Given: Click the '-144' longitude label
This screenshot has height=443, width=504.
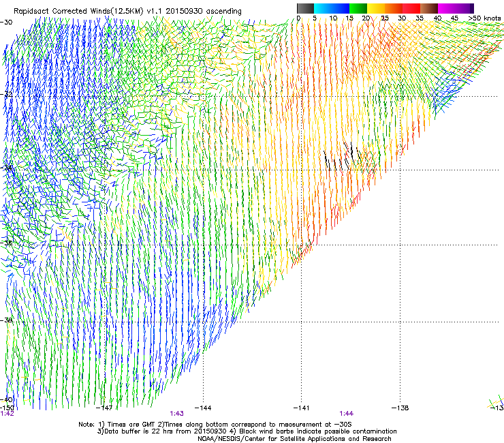Looking at the screenshot, I should [x=203, y=408].
